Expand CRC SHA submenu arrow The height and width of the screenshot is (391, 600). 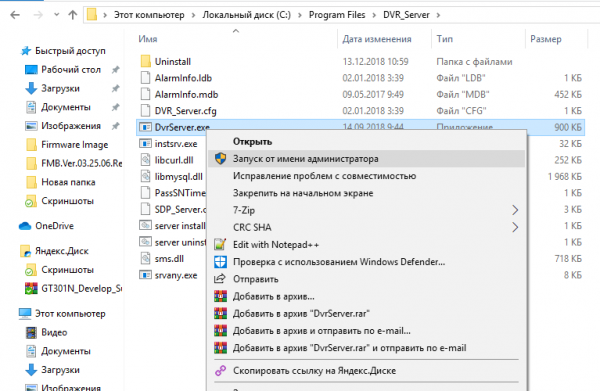[x=515, y=227]
